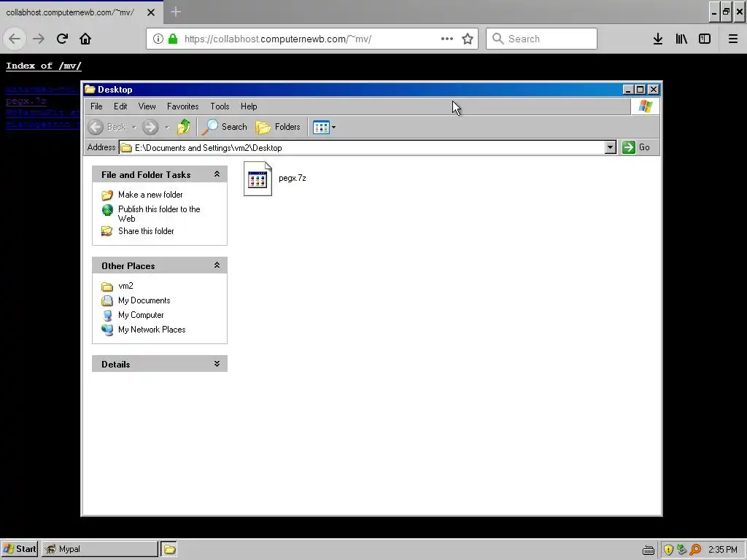747x560 pixels.
Task: Open My Computer in Other Places
Action: coord(141,315)
